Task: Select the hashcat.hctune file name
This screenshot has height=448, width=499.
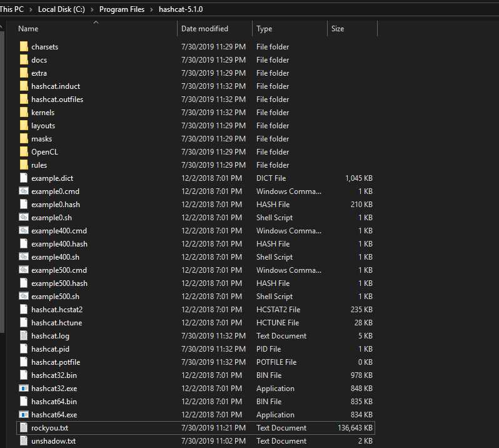Action: 57,323
